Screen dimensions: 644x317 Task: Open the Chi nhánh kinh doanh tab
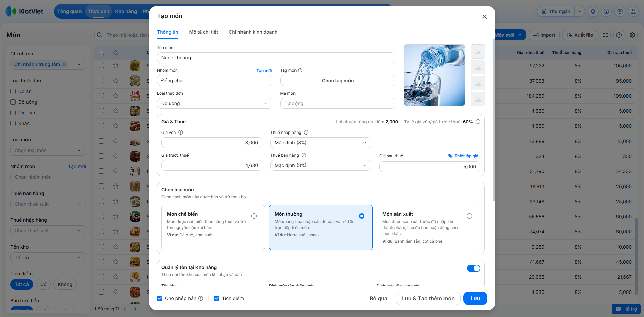point(253,32)
